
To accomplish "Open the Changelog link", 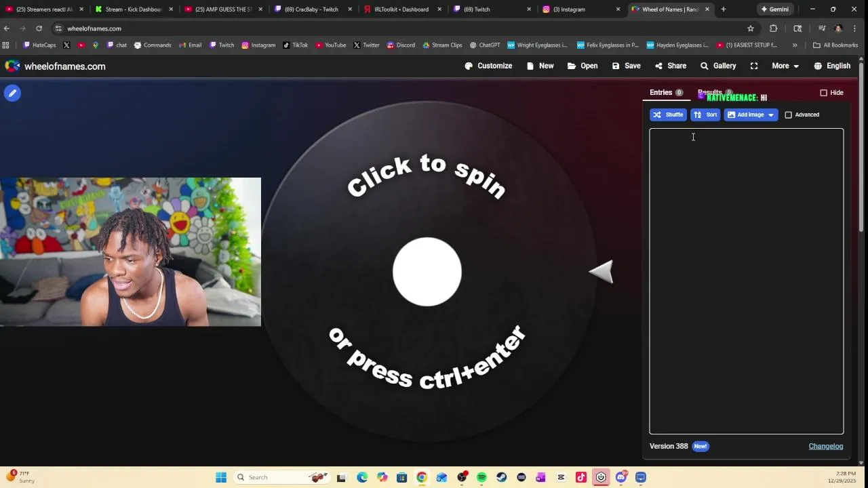I will 825,446.
